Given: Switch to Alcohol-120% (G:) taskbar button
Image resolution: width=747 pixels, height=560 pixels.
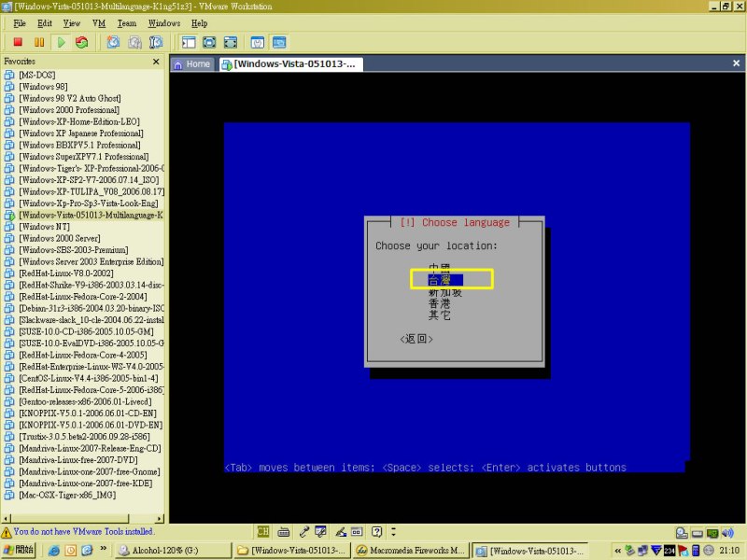Looking at the screenshot, I should pyautogui.click(x=174, y=551).
